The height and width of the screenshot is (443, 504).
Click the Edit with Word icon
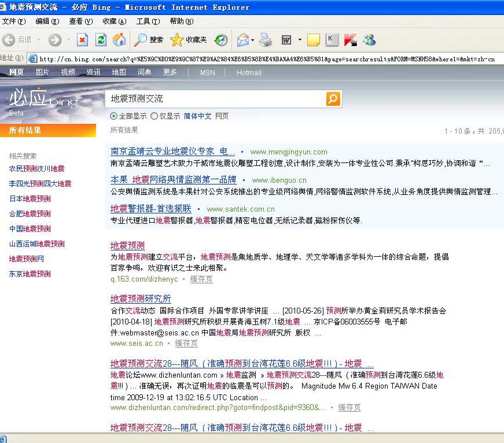(x=286, y=40)
